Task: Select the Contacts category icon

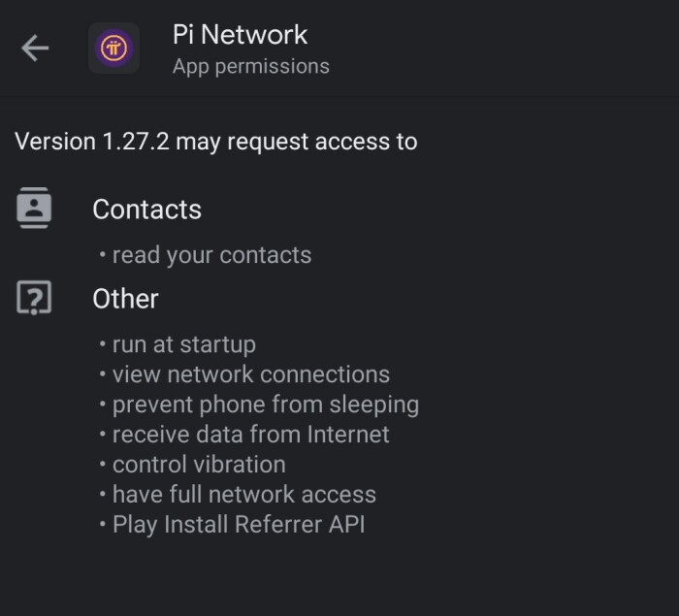Action: 34,208
